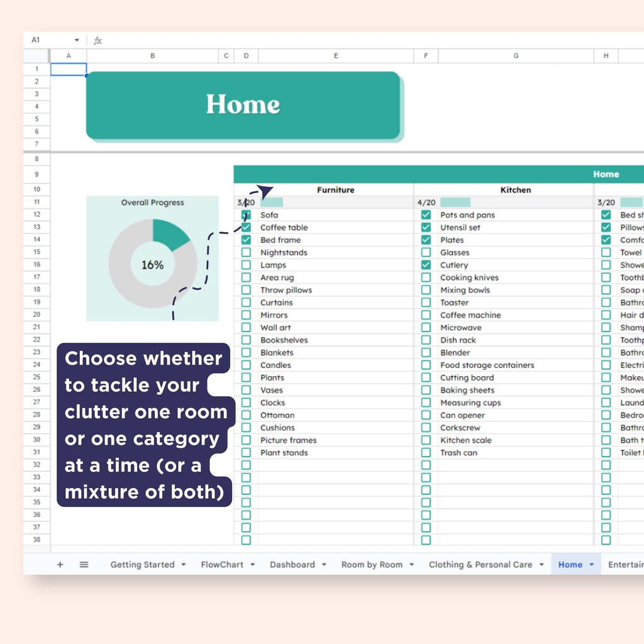Open the Home tab dropdown arrow
This screenshot has height=644, width=644.
(592, 565)
